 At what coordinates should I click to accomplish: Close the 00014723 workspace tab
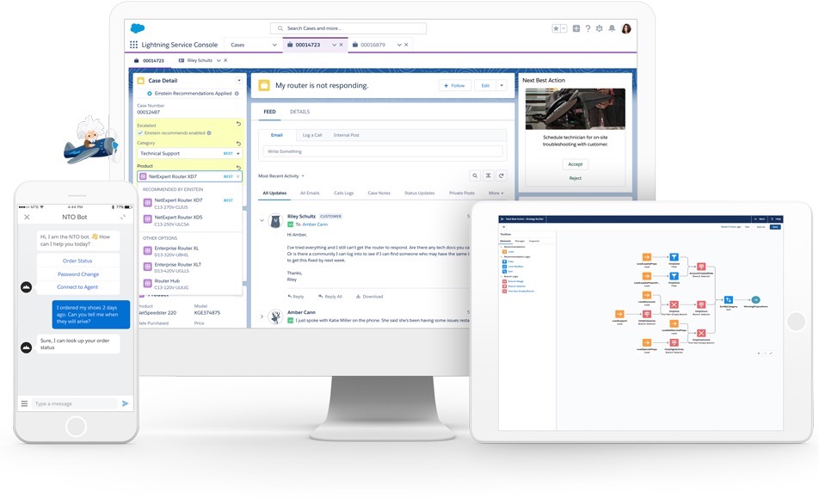click(341, 45)
